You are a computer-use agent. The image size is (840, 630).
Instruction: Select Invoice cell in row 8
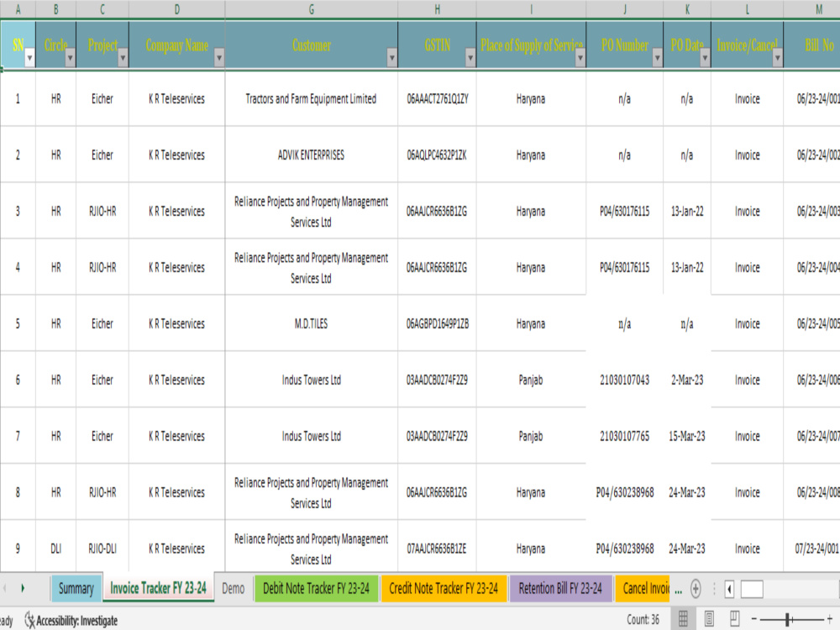[x=748, y=492]
